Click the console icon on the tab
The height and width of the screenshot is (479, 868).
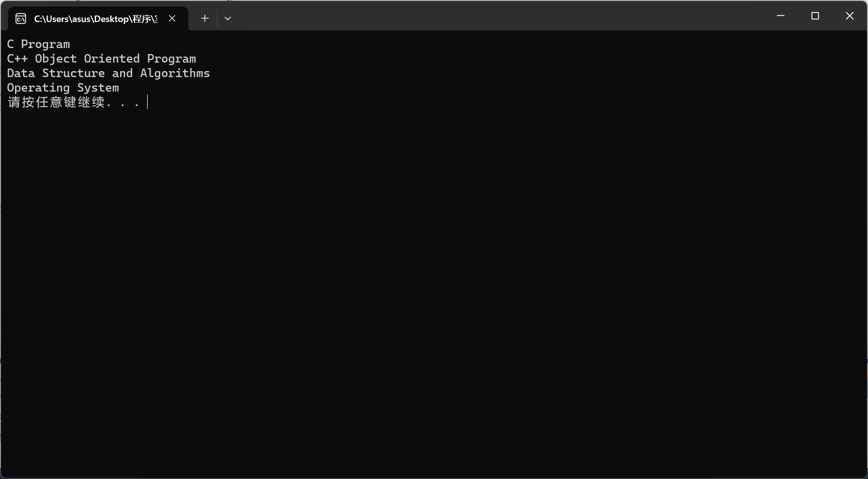21,19
